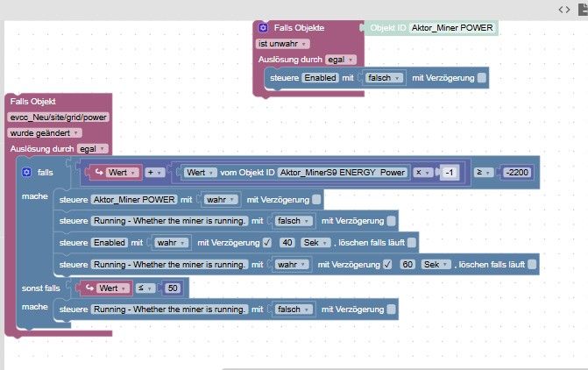Image resolution: width=588 pixels, height=370 pixels.
Task: Open 'wahr' dropdown on Aktor_Miner POWER row
Action: tap(221, 200)
